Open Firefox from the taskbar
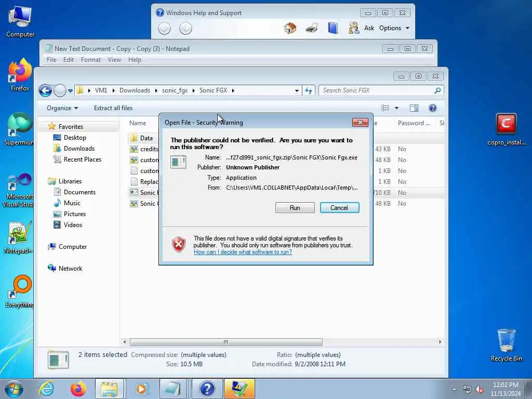Image resolution: width=532 pixels, height=399 pixels. pos(78,389)
